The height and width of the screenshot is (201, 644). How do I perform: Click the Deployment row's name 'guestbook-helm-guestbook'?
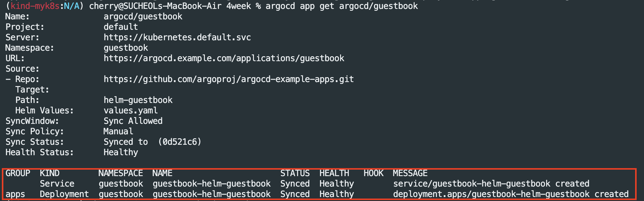tap(212, 194)
